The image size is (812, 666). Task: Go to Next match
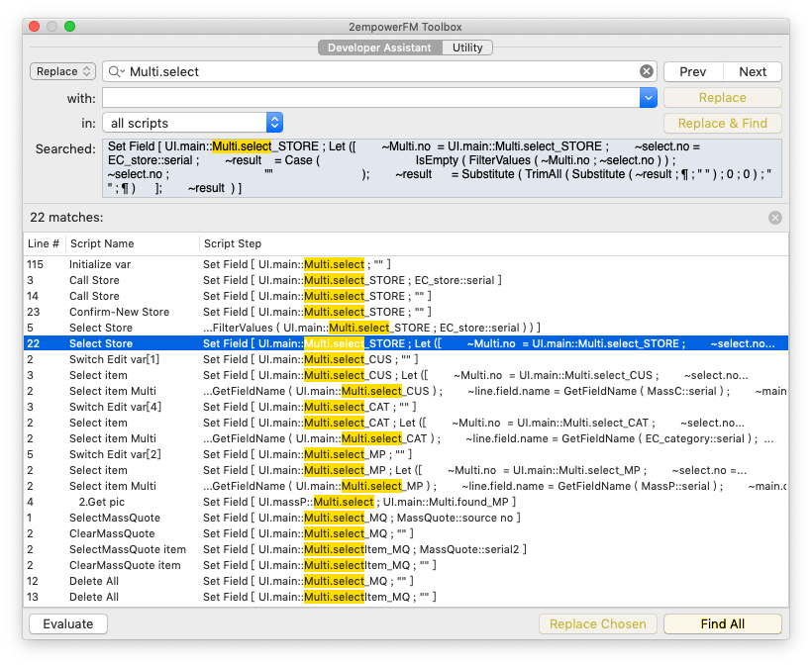click(x=752, y=71)
